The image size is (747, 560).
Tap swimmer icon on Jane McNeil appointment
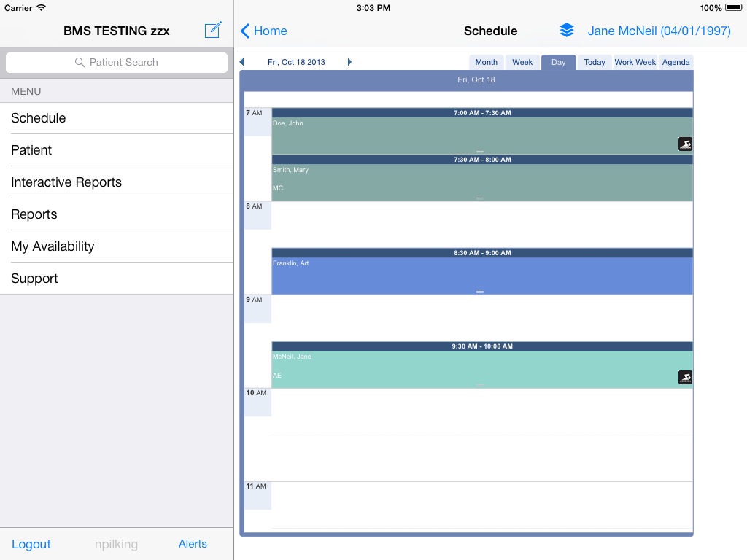[685, 377]
